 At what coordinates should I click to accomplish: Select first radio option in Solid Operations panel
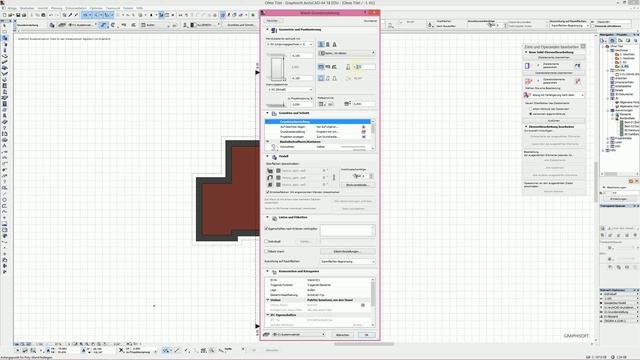pos(530,109)
